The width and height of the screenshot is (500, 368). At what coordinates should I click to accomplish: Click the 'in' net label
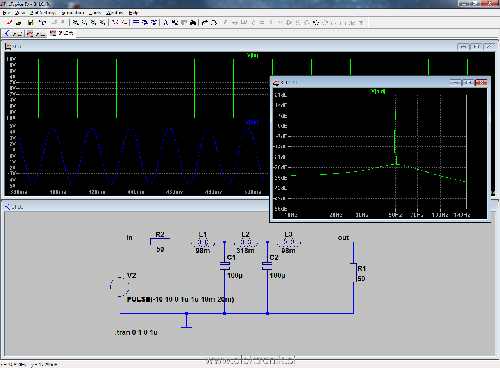pyautogui.click(x=129, y=238)
